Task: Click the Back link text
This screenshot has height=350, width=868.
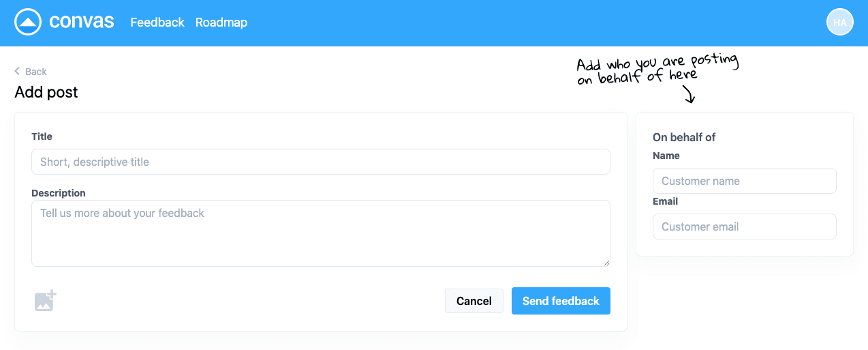Action: coord(36,72)
